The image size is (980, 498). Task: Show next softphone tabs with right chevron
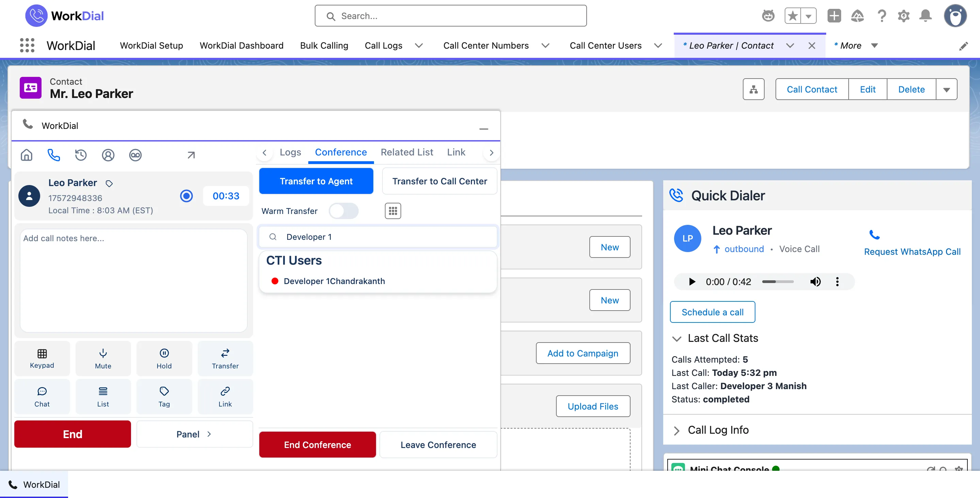pos(491,152)
